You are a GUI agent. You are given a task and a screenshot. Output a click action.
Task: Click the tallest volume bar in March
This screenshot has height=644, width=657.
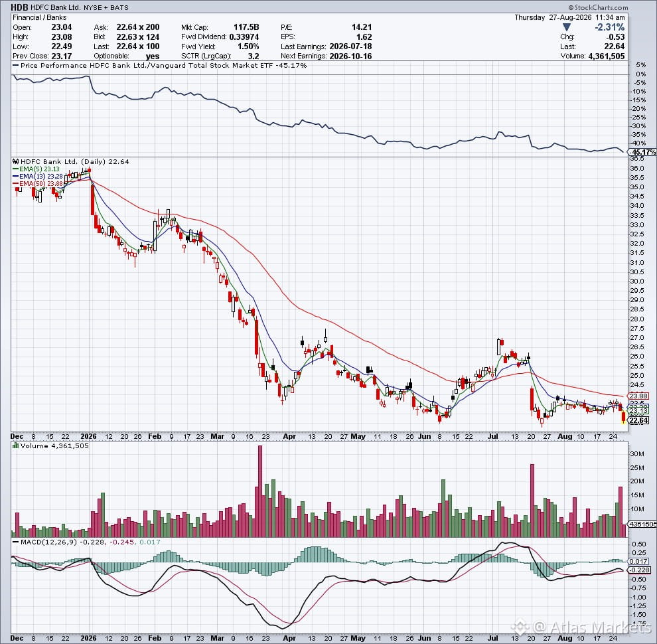coord(260,491)
